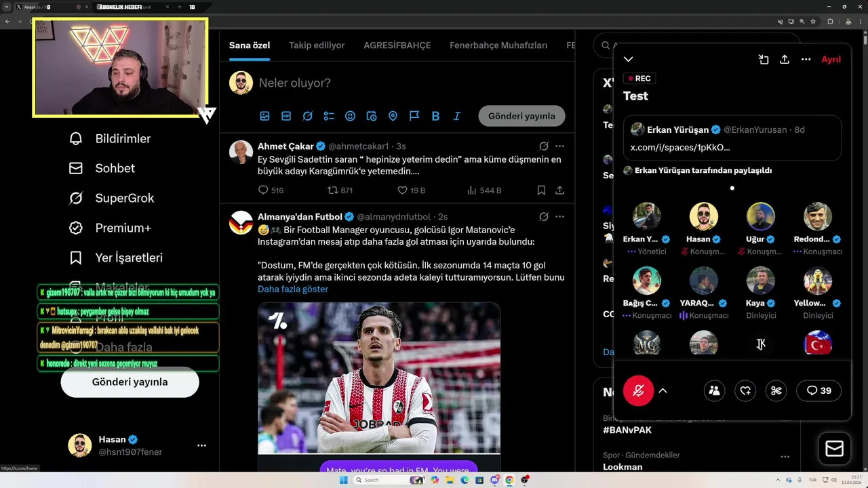This screenshot has height=488, width=868.
Task: Open Premium+ verified badge item
Action: (109, 228)
